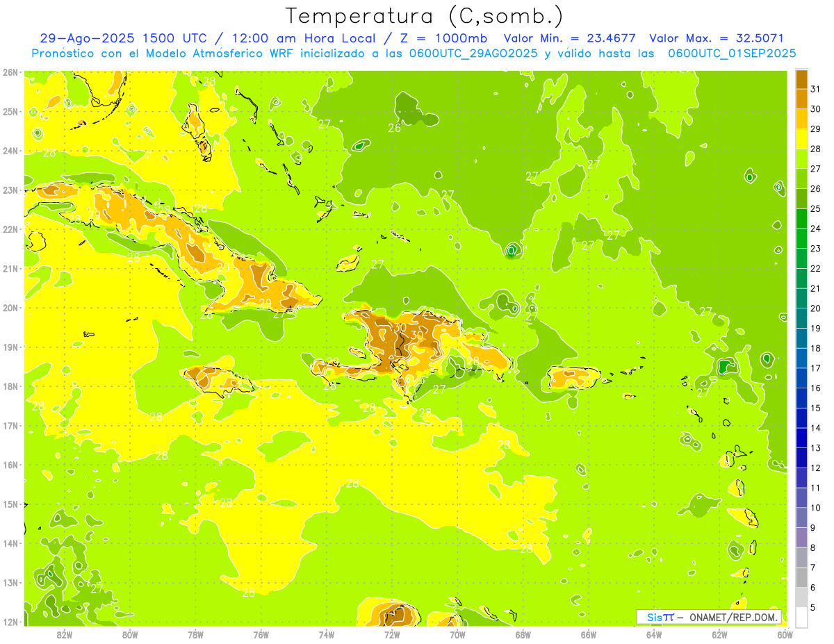Pick the orange legend swatch between 30 and 31
Screen dimensions: 834x644
coord(801,99)
